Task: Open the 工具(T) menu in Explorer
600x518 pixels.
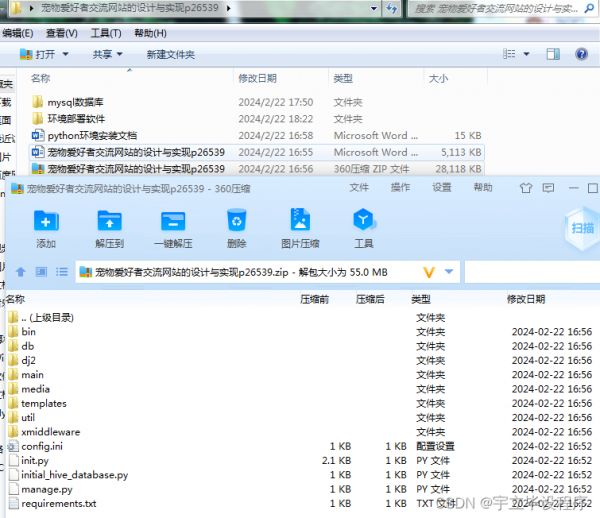Action: (x=106, y=33)
